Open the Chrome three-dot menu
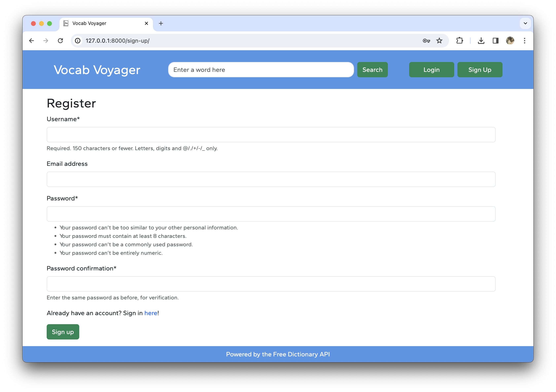This screenshot has height=392, width=556. click(x=525, y=41)
